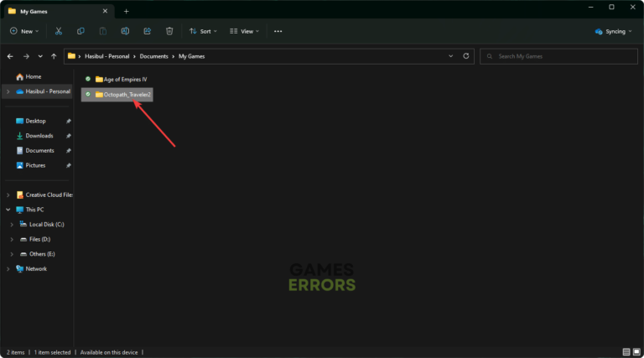Viewport: 644px width, 358px height.
Task: Go back with the Back arrow
Action: tap(10, 56)
